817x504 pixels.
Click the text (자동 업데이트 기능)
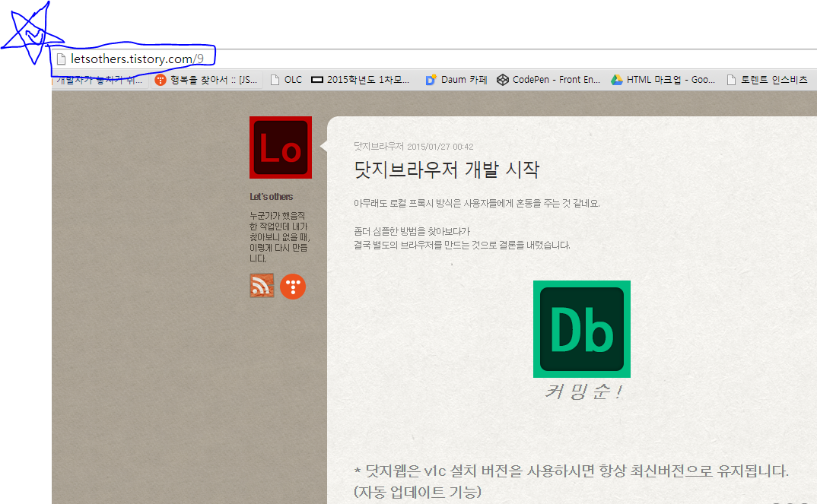tap(418, 492)
